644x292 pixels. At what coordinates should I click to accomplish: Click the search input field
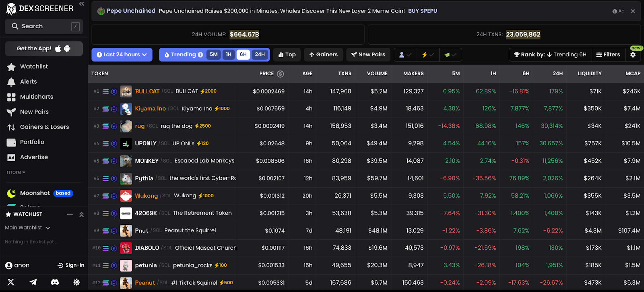coord(44,26)
